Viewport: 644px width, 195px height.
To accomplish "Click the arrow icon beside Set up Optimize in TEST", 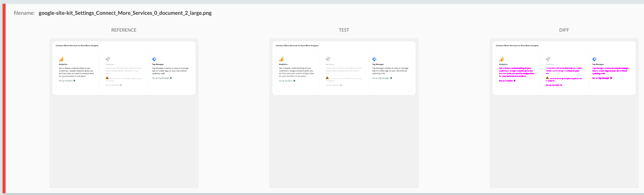I will 341,85.
